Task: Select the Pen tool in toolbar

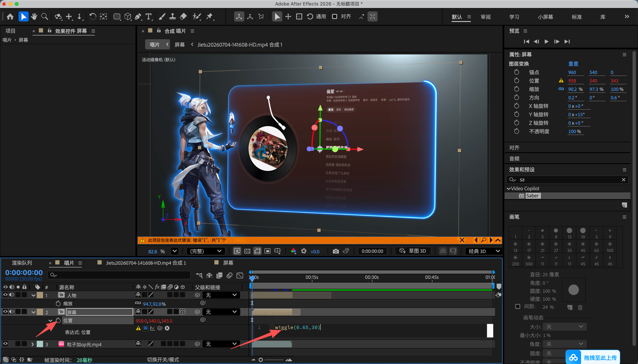Action: click(x=138, y=17)
